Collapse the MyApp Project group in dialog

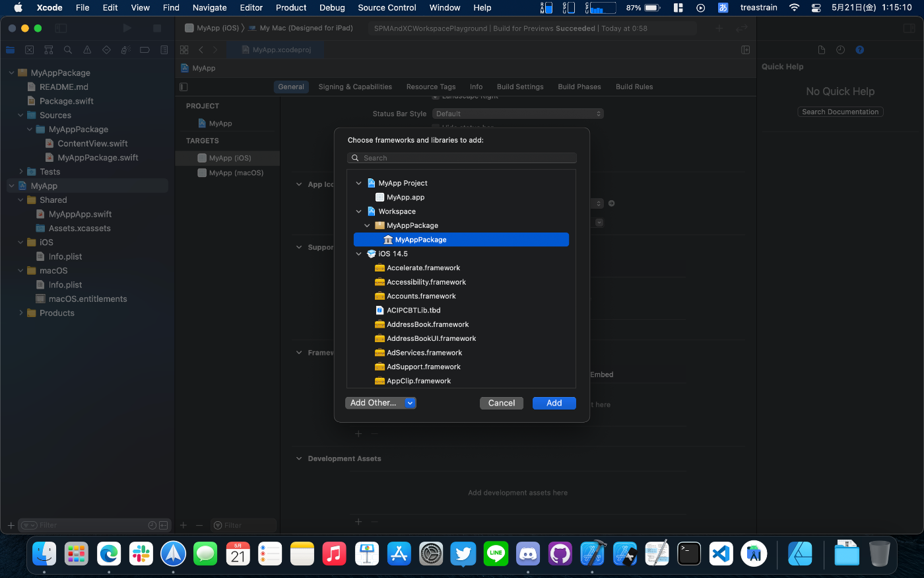[359, 183]
